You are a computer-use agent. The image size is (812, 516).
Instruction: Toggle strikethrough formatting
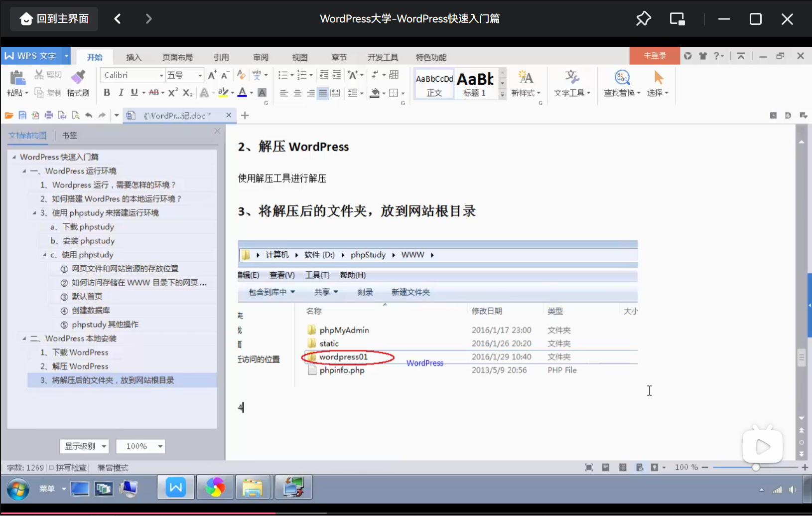[x=154, y=92]
